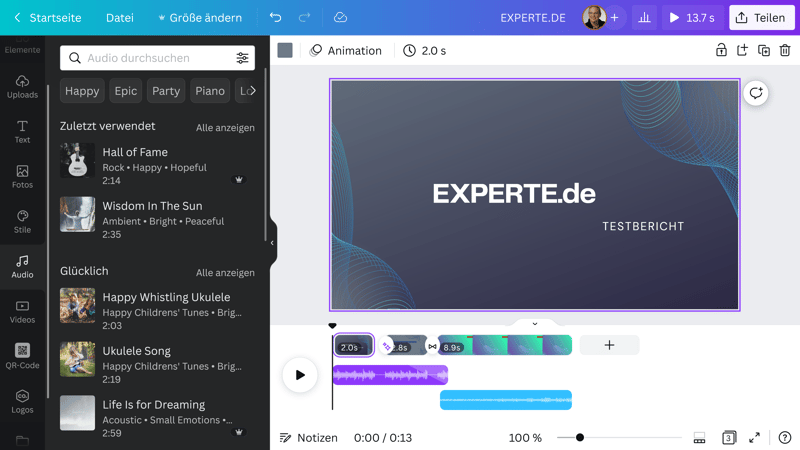Viewport: 800px width, 450px height.
Task: Open the Videos sidebar tab
Action: pos(22,312)
